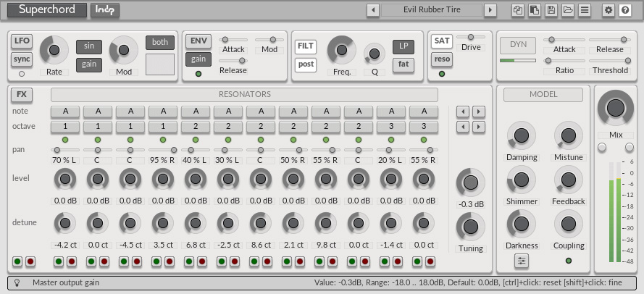Click the paste preset icon
The height and width of the screenshot is (294, 644).
[x=534, y=10]
